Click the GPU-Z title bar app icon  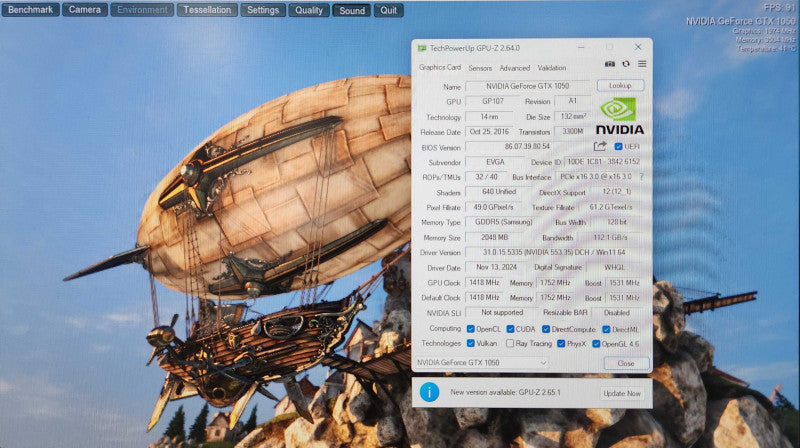click(x=422, y=48)
